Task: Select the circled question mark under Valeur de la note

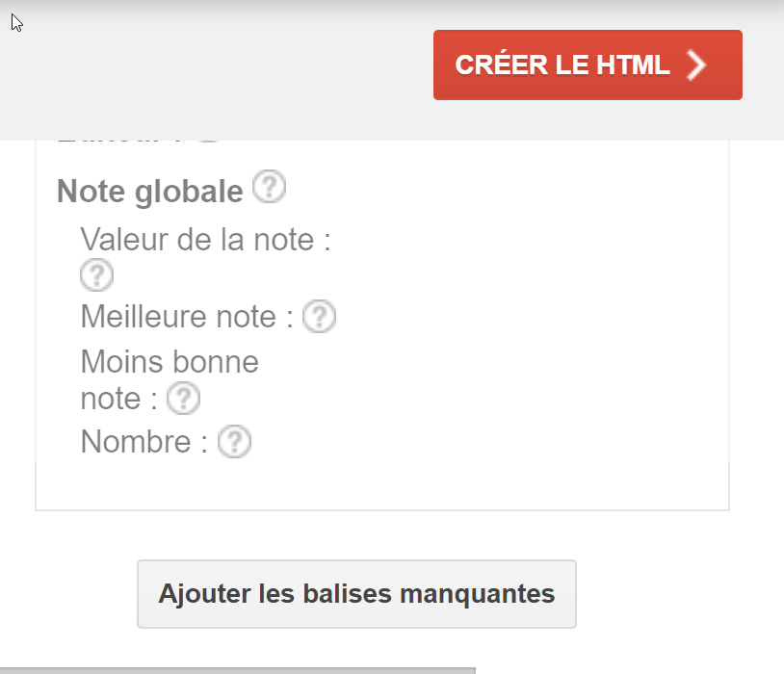Action: point(96,275)
